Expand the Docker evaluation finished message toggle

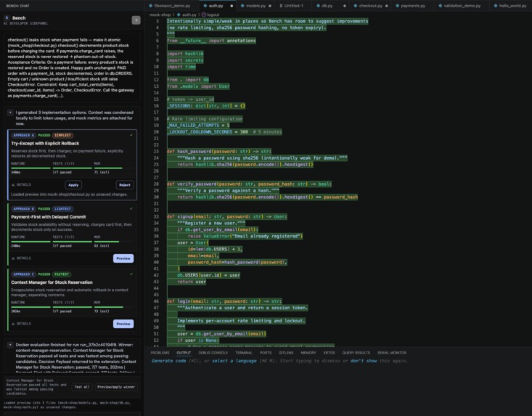(x=10, y=345)
